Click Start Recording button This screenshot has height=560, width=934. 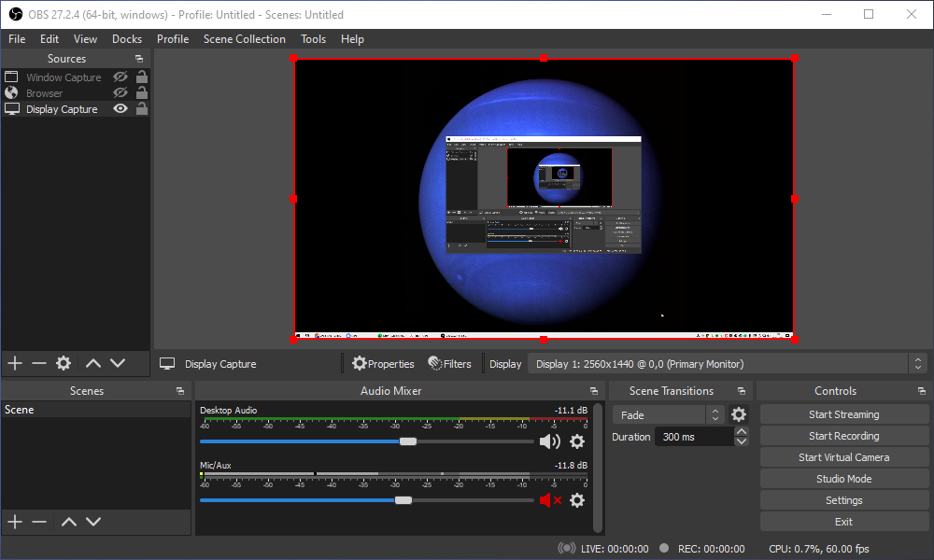pyautogui.click(x=843, y=436)
